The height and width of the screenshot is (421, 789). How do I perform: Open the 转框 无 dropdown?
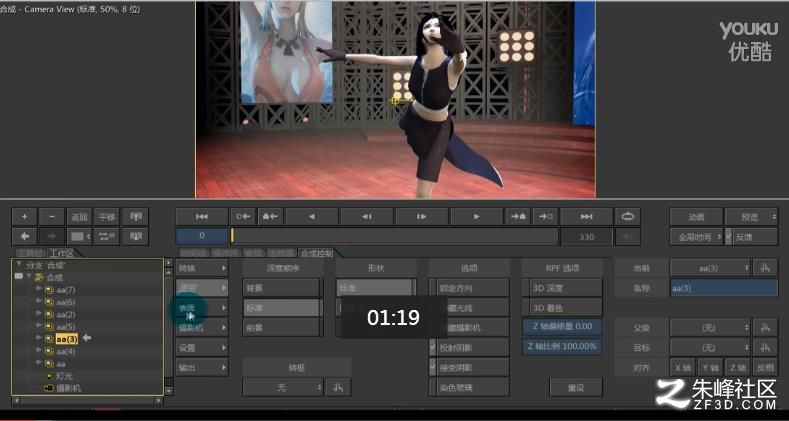(283, 387)
